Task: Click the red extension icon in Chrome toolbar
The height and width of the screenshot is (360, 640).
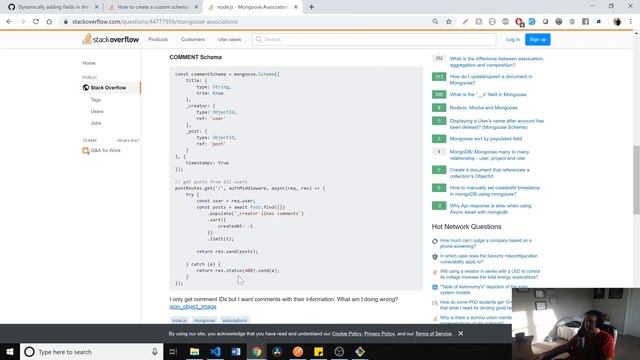Action: pyautogui.click(x=519, y=22)
